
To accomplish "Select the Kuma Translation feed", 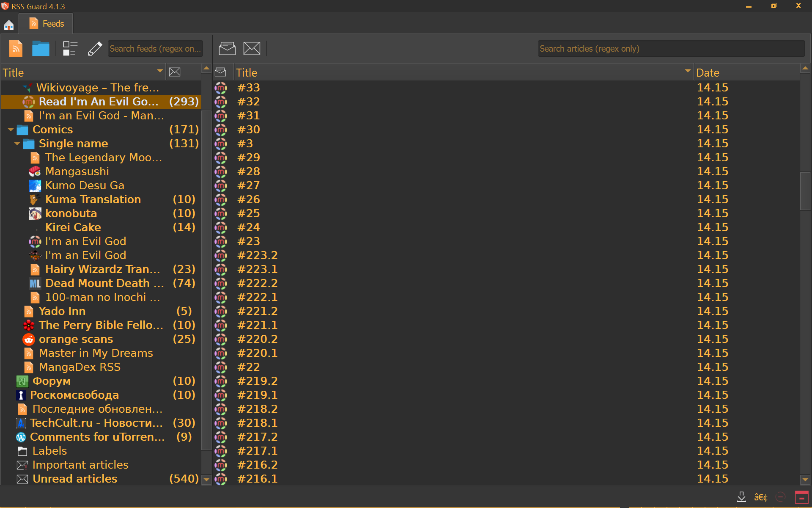I will (x=93, y=199).
